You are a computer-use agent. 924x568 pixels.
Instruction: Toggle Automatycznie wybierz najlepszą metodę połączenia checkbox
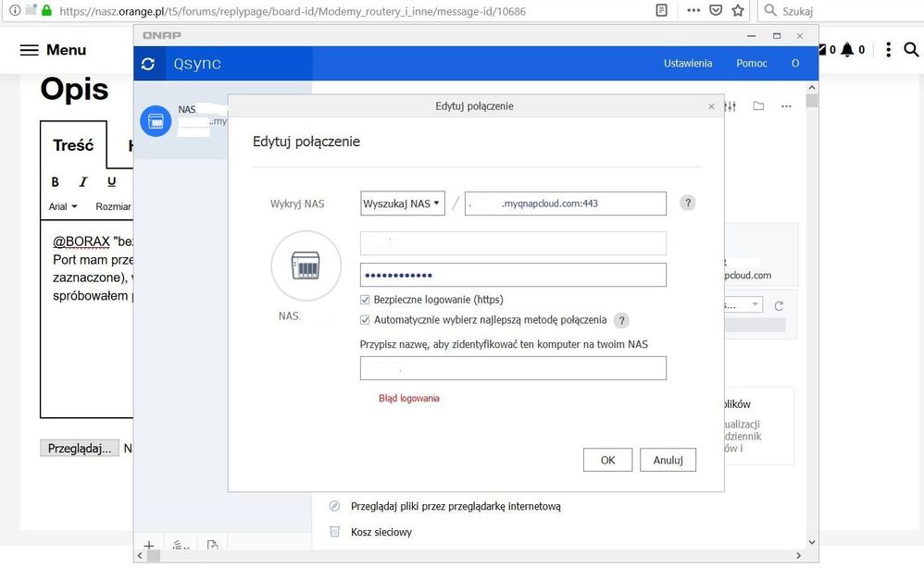[x=365, y=320]
